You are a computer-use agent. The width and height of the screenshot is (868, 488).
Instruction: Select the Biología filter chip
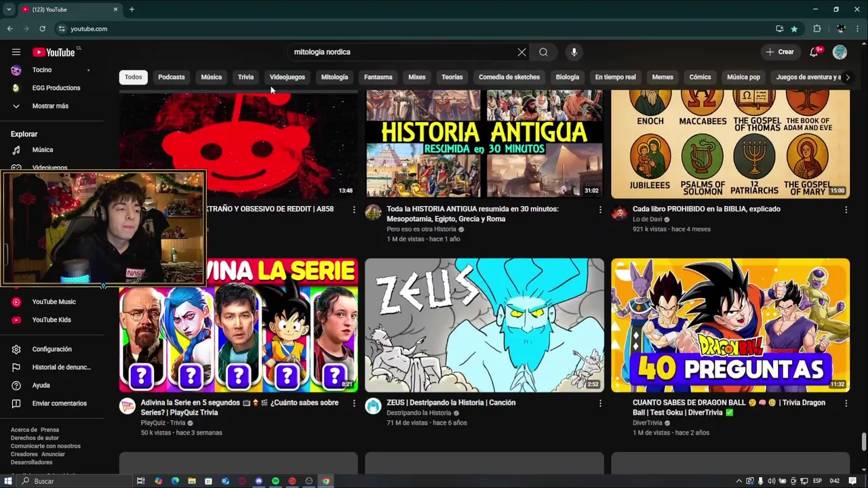click(x=568, y=77)
